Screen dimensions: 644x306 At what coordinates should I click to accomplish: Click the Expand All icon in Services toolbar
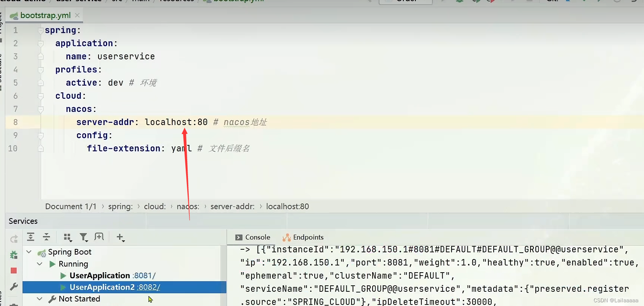(x=31, y=237)
